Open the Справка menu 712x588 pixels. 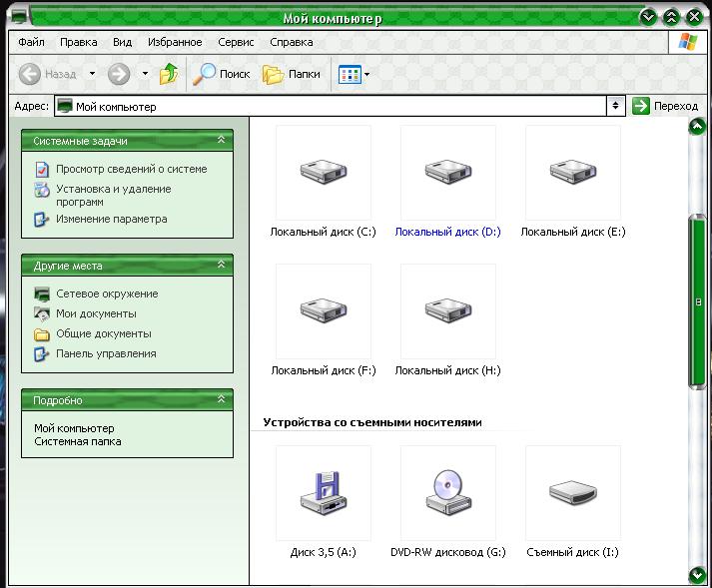(291, 42)
